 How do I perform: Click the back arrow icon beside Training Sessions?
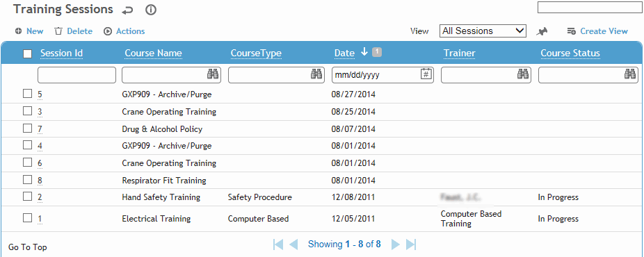(x=127, y=10)
